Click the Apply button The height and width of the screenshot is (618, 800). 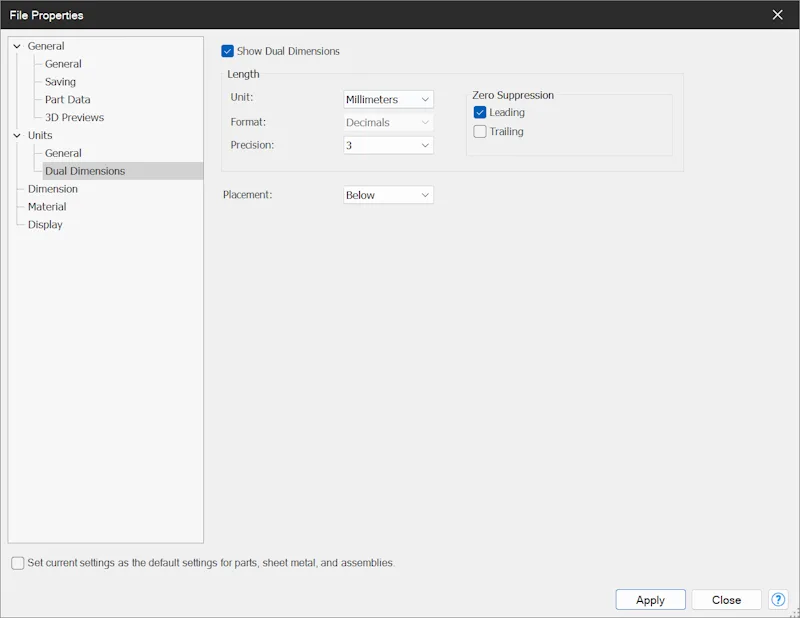(651, 600)
